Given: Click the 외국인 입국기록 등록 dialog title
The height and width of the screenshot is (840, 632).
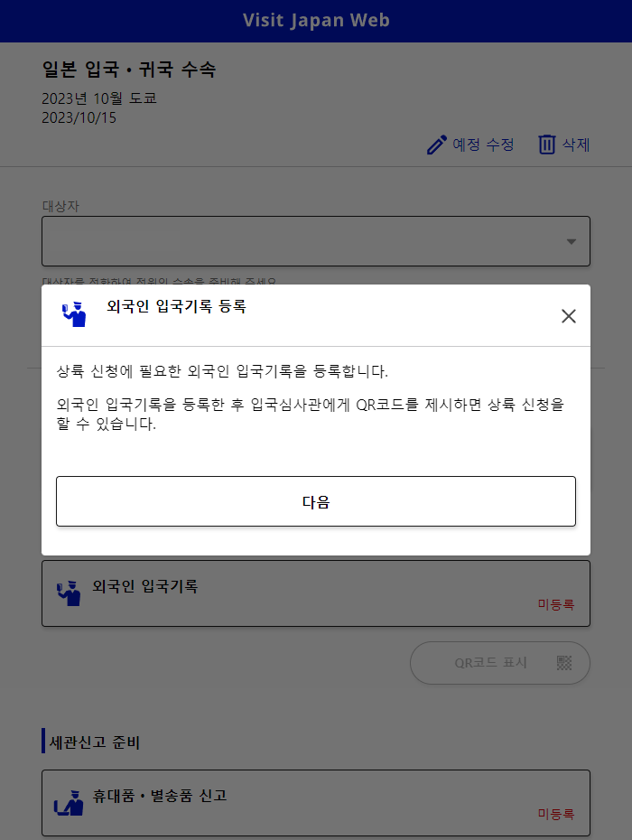Looking at the screenshot, I should 176,306.
